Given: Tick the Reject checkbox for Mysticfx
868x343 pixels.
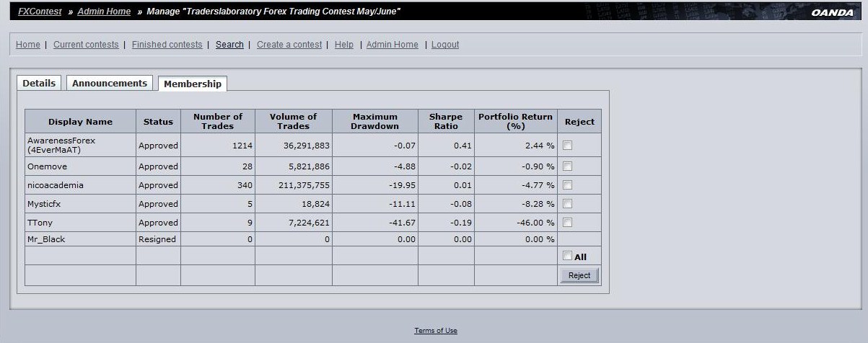Looking at the screenshot, I should [x=568, y=203].
